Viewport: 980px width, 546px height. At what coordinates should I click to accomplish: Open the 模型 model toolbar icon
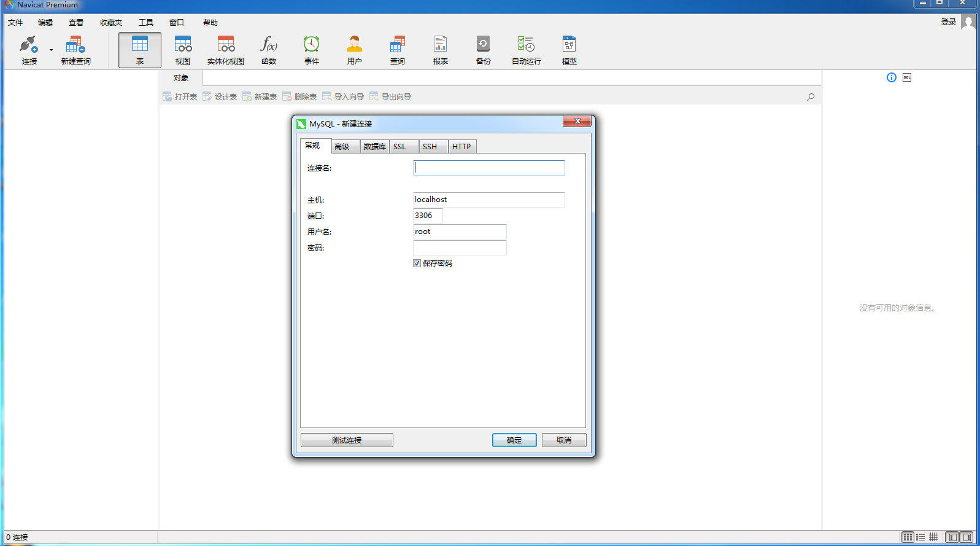569,50
